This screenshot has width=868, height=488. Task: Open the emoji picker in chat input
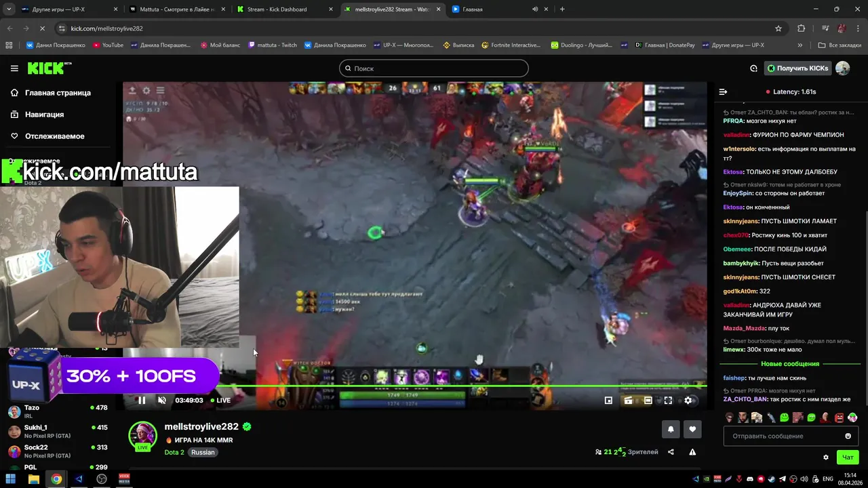point(848,436)
